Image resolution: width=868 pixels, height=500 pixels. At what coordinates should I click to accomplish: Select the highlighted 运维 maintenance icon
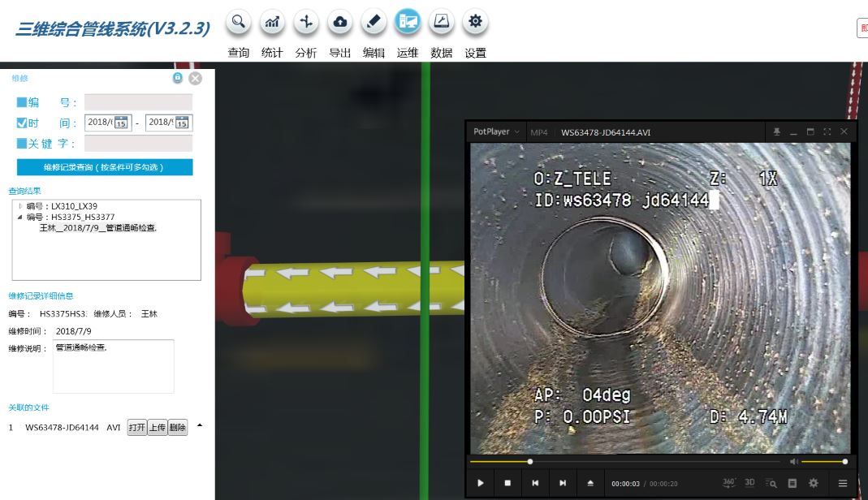click(408, 22)
